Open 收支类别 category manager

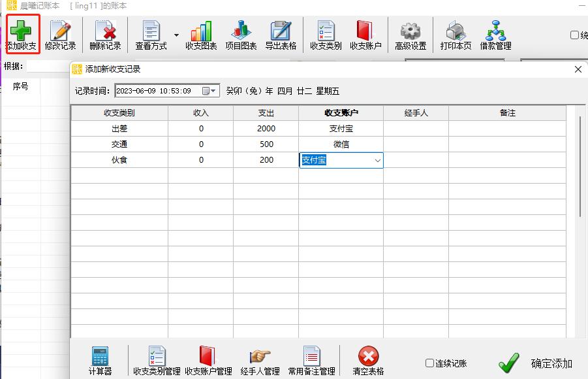(x=324, y=34)
